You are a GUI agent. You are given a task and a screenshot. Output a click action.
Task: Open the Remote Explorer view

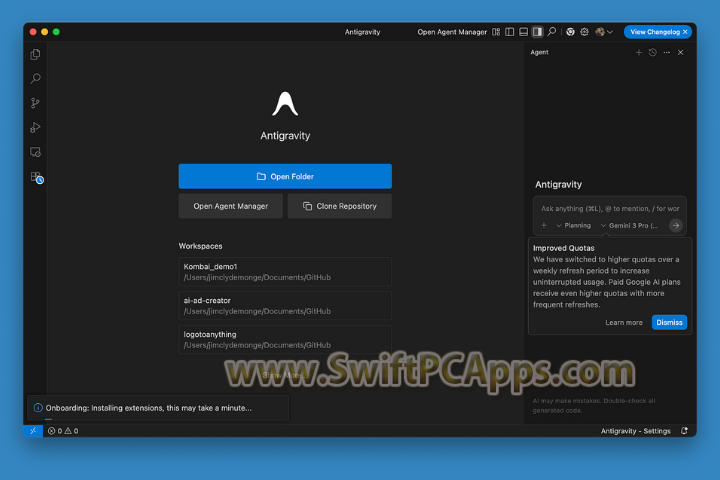[x=35, y=152]
